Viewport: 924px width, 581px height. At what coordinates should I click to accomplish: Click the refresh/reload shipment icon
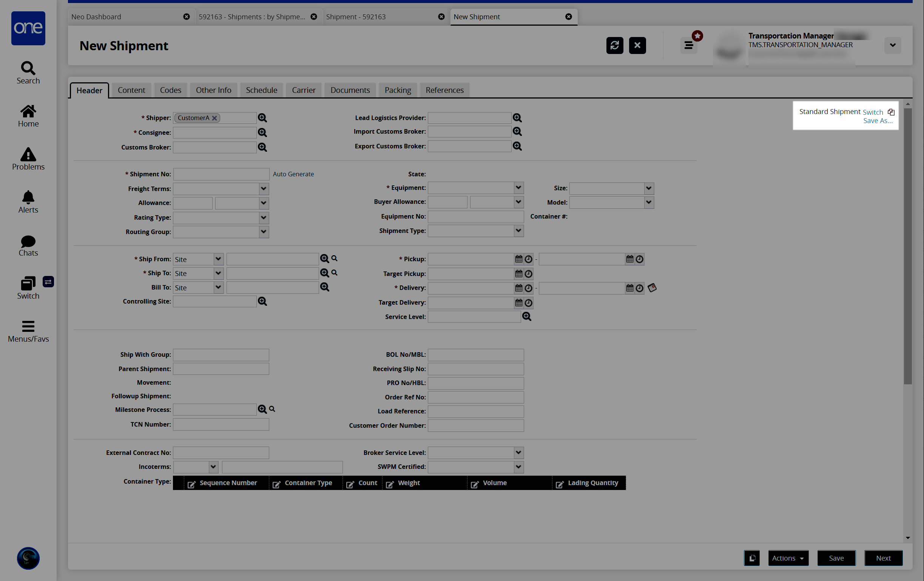point(614,44)
